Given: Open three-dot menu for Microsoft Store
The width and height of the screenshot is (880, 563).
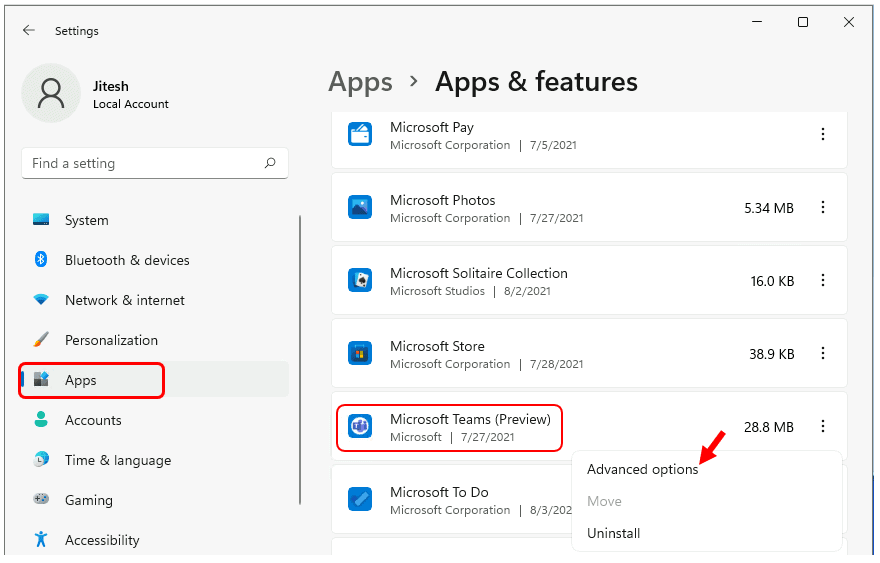Looking at the screenshot, I should pyautogui.click(x=823, y=353).
